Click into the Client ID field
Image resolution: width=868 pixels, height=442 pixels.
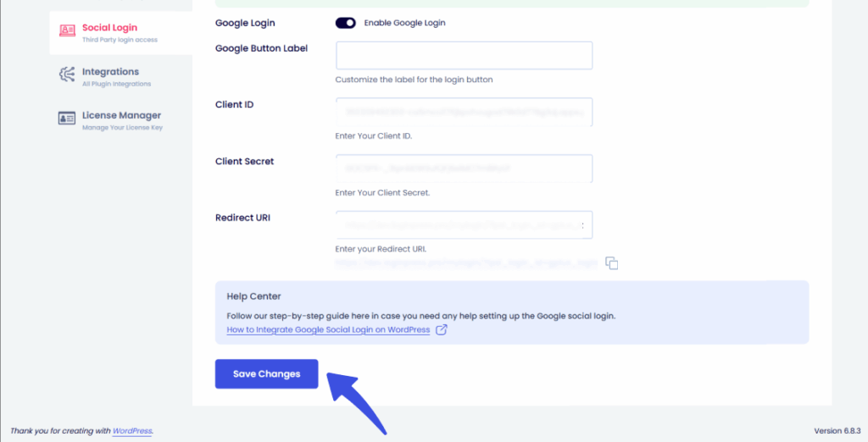(464, 112)
